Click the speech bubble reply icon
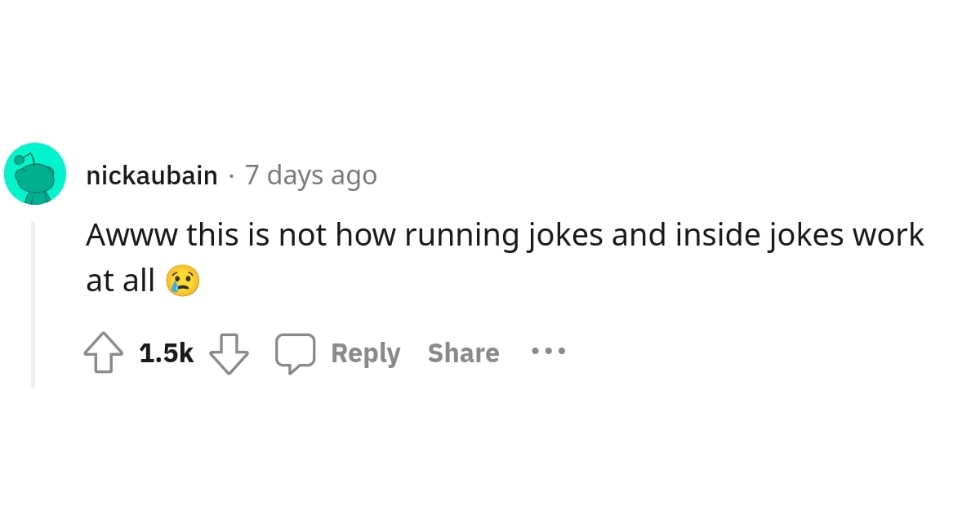The width and height of the screenshot is (980, 514). 295,352
